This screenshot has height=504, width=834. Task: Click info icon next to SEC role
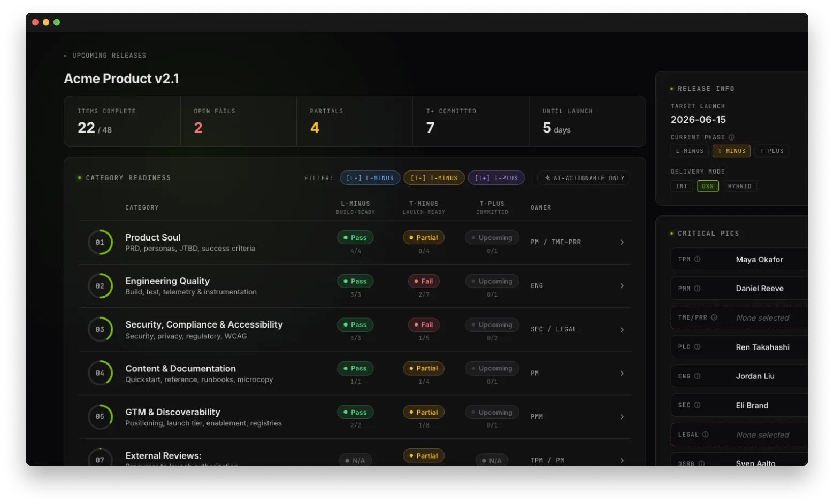click(x=697, y=405)
